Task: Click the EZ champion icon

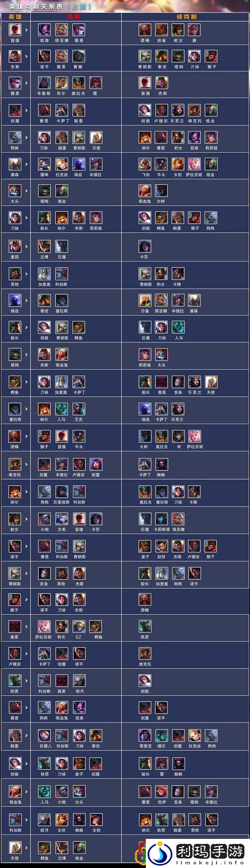Action: point(79,626)
